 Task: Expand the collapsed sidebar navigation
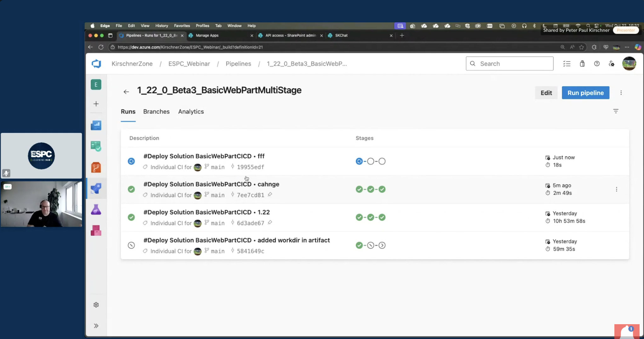tap(96, 326)
